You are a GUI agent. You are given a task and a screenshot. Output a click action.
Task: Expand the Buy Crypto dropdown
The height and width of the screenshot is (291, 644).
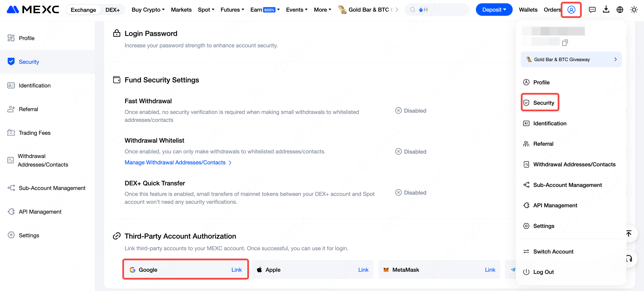[x=148, y=10]
